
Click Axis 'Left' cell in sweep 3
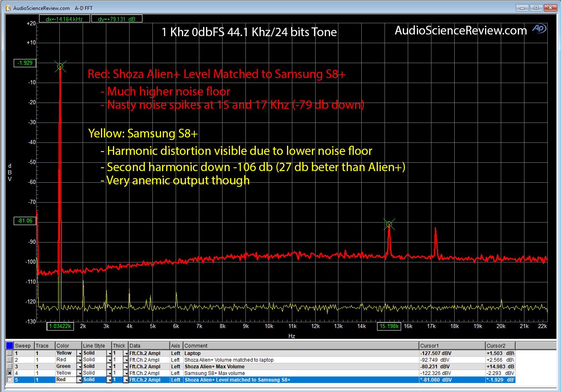[x=176, y=367]
